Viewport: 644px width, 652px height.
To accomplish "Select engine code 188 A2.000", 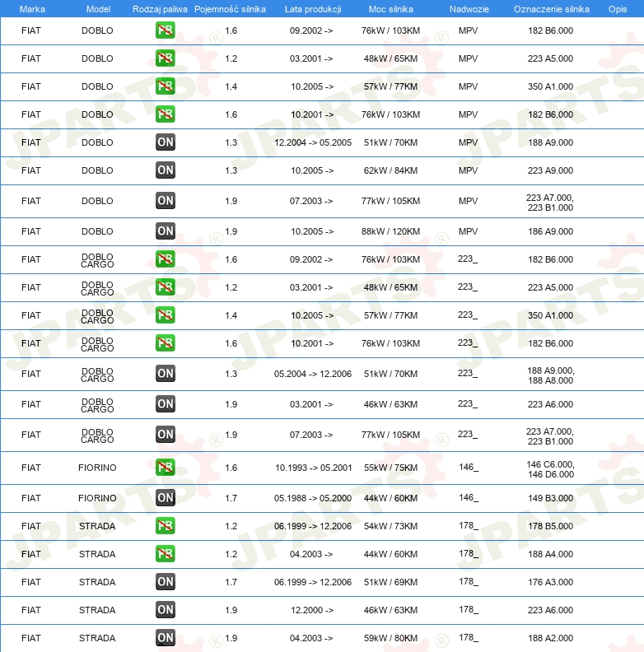I will point(550,638).
